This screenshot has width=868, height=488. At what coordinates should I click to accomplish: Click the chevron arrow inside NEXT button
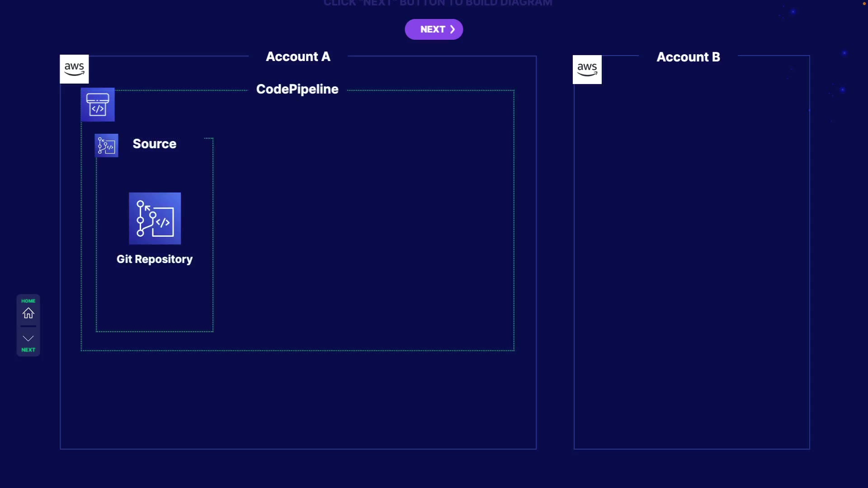tap(452, 29)
